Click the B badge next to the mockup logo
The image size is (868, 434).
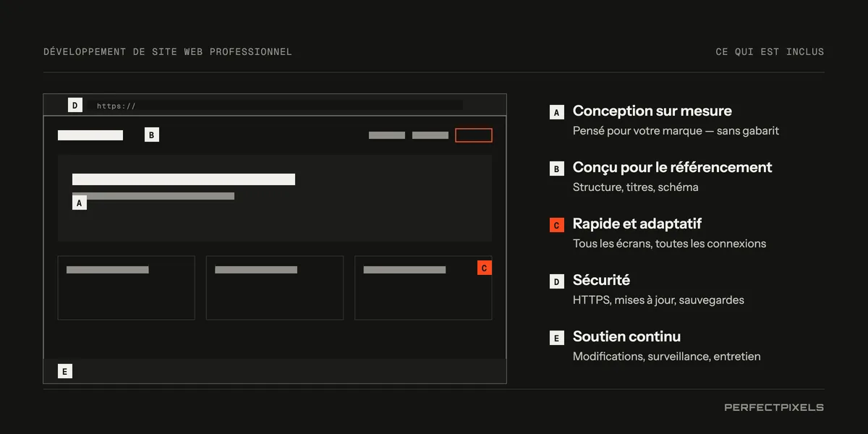tap(152, 135)
